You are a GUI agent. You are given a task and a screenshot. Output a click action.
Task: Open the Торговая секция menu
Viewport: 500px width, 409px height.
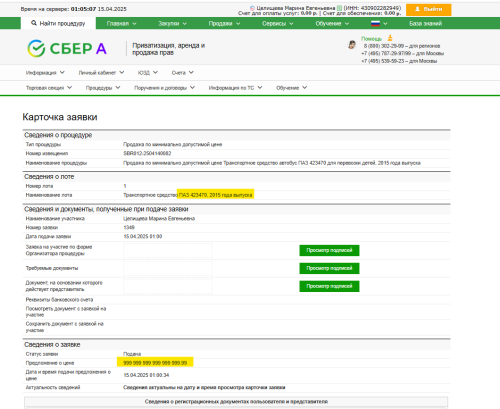[x=49, y=88]
